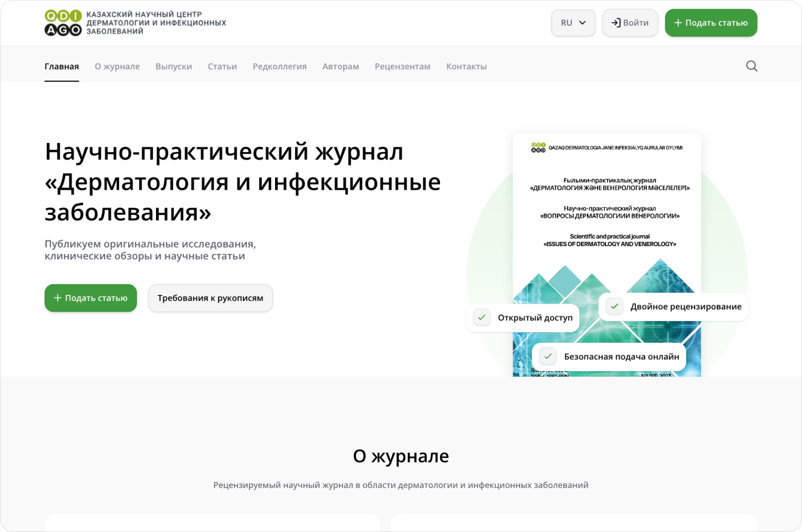Click the checkmark badge on Открытый доступ

coord(481,317)
